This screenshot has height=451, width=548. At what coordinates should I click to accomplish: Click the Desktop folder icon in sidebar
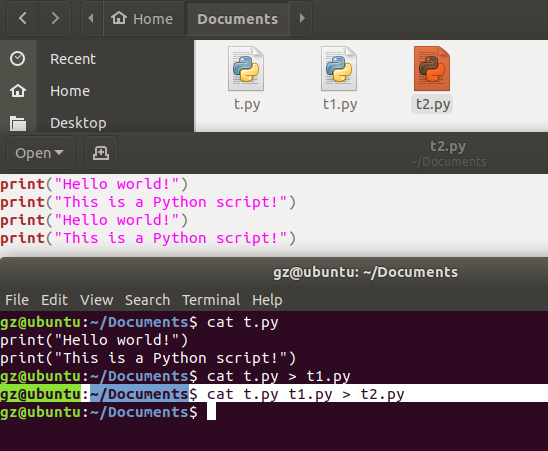[x=18, y=123]
